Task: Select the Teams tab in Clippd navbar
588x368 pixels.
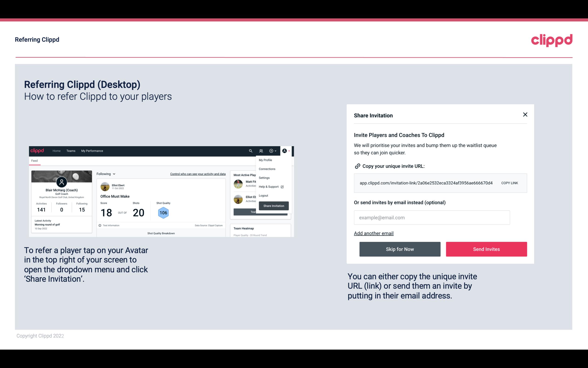Action: pyautogui.click(x=70, y=151)
